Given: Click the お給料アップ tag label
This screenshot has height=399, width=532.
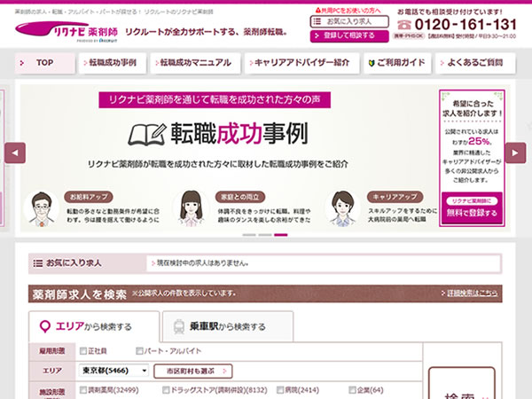Looking at the screenshot, I should 89,197.
